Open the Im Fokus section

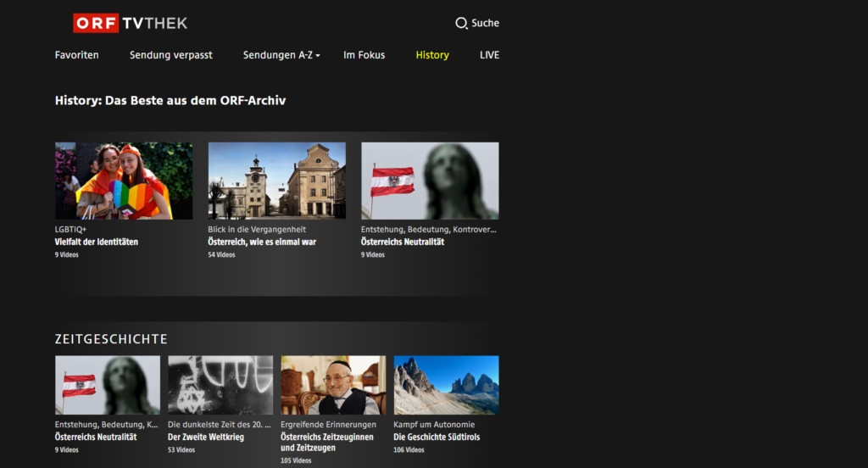[364, 55]
